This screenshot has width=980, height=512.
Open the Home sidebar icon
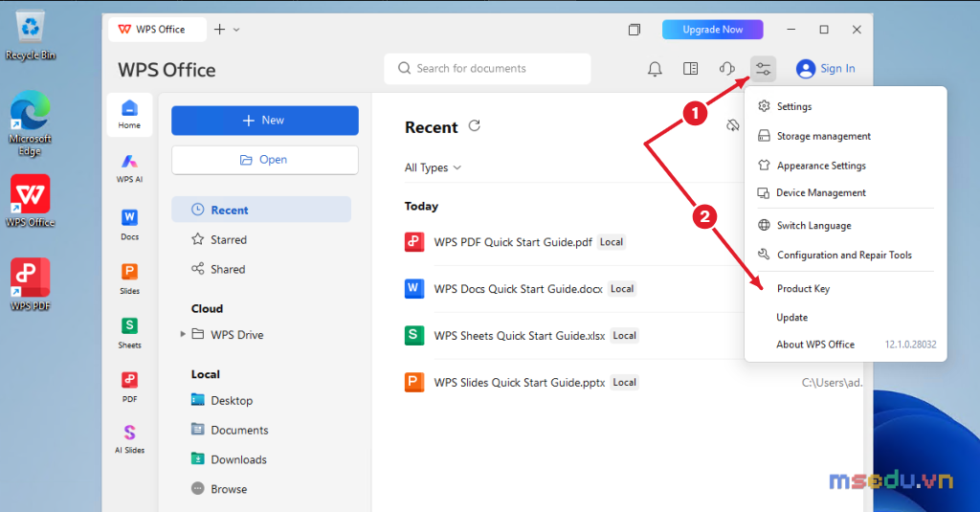point(129,115)
